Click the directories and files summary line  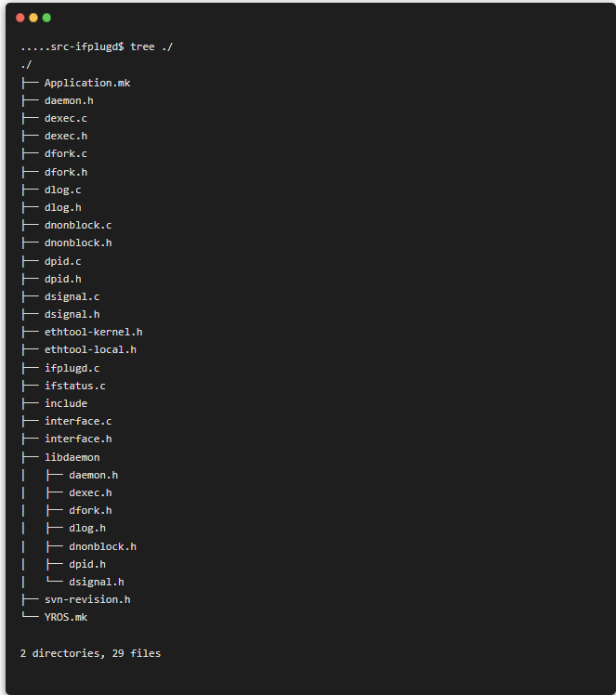coord(90,653)
